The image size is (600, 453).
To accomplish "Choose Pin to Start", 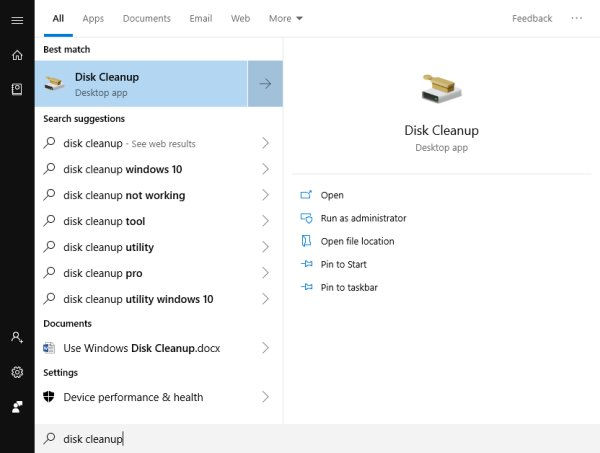I will click(x=343, y=264).
